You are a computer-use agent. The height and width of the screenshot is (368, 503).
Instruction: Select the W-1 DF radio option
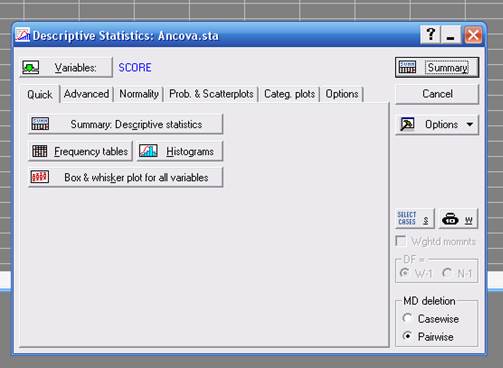coord(405,273)
